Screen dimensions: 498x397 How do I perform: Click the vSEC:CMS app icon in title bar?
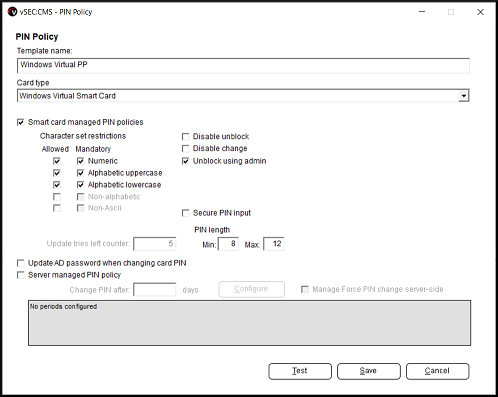[x=12, y=12]
